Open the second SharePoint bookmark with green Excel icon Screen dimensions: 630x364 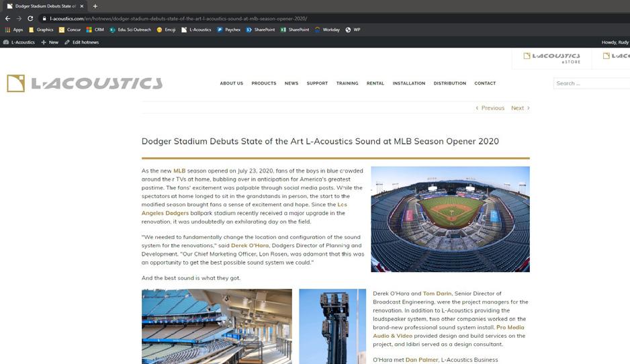[x=294, y=30]
